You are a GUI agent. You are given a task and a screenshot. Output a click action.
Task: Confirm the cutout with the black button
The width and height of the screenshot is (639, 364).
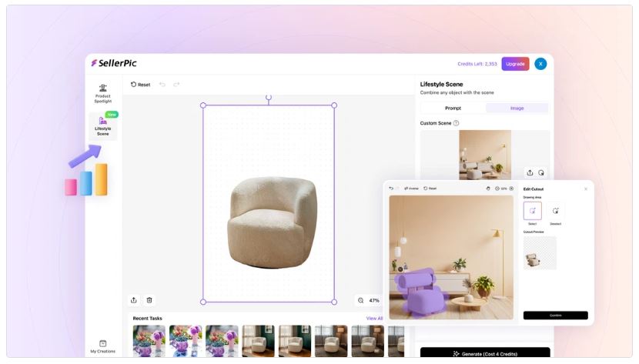click(555, 316)
